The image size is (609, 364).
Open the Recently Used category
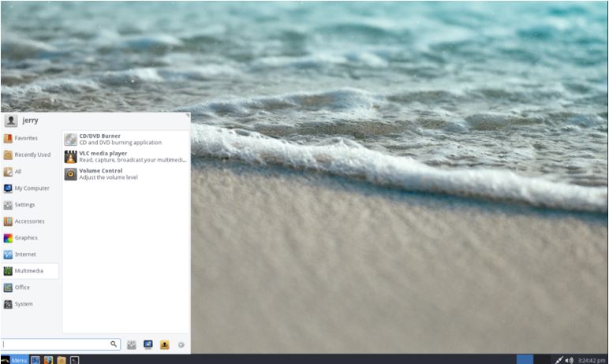tap(32, 154)
